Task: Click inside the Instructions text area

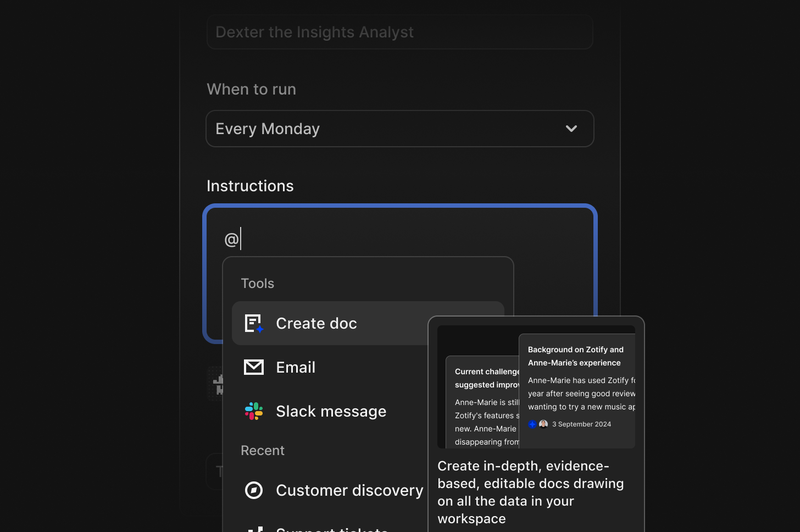Action: pos(399,238)
